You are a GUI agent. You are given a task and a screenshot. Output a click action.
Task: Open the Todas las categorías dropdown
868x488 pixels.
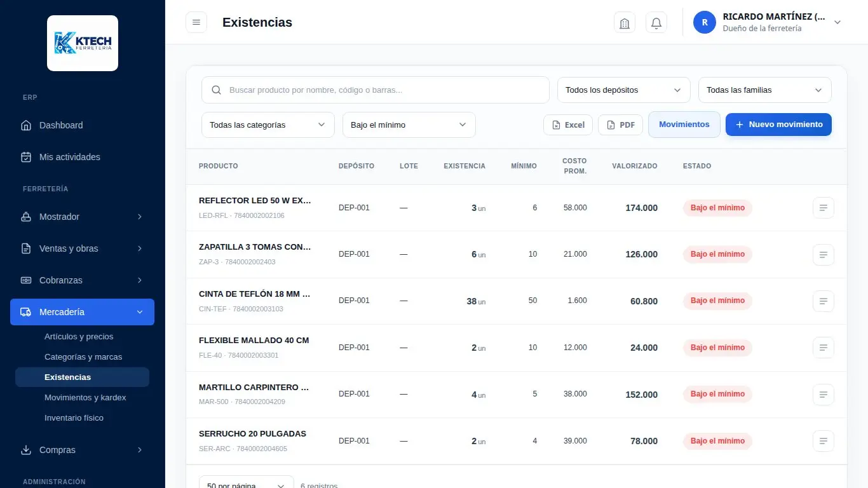[268, 125]
